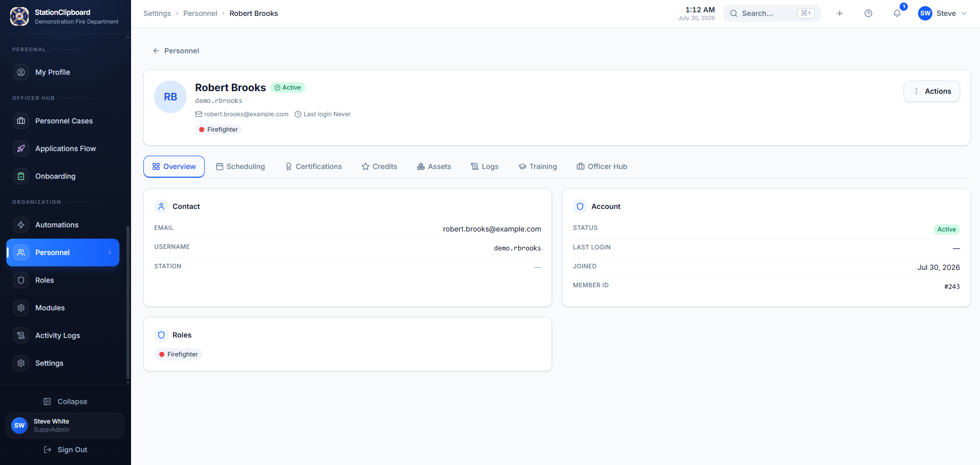Viewport: 980px width, 465px height.
Task: Switch to the Scheduling tab
Action: point(240,166)
